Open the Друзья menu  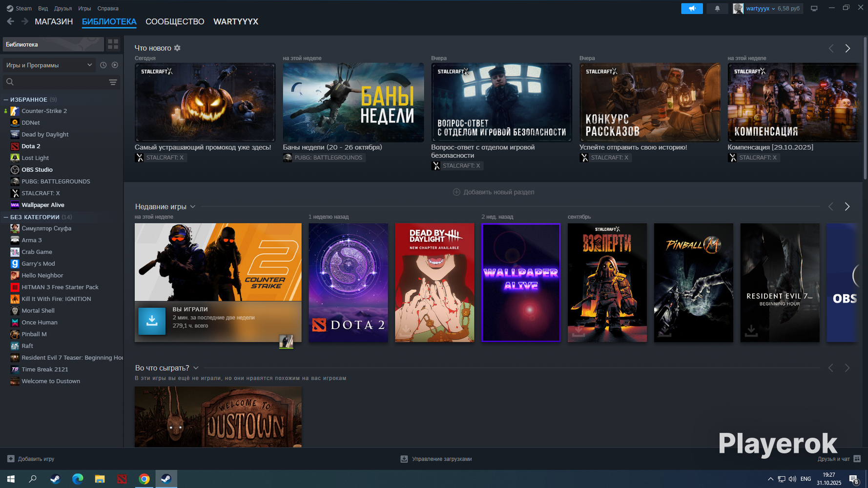pyautogui.click(x=63, y=8)
